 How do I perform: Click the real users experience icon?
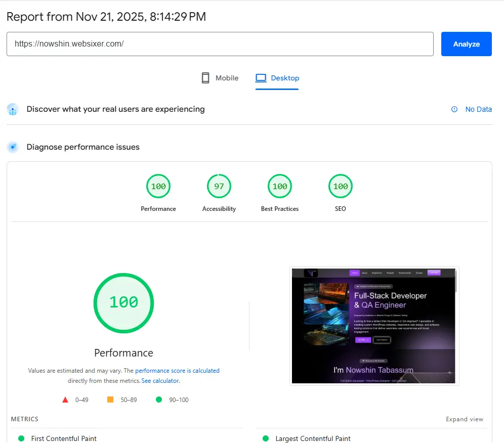pos(13,109)
